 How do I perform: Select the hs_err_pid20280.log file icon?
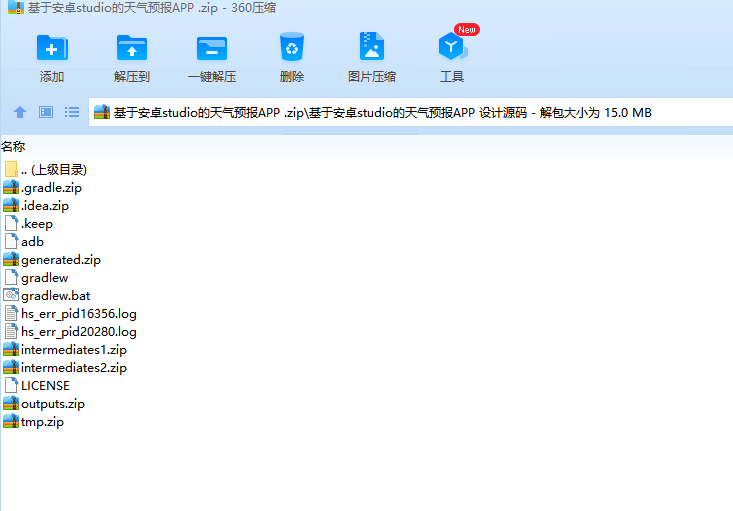[11, 331]
